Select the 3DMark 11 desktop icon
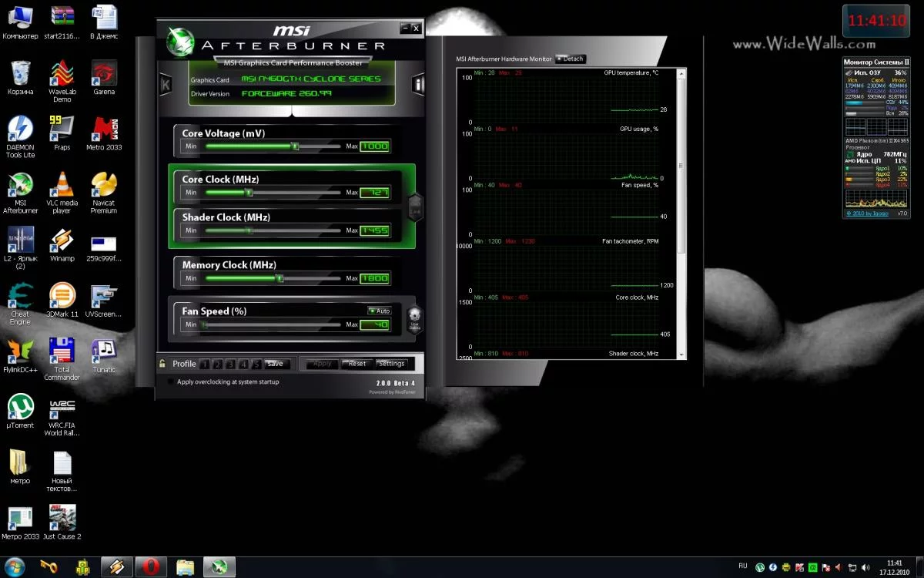Image resolution: width=924 pixels, height=578 pixels. tap(62, 301)
